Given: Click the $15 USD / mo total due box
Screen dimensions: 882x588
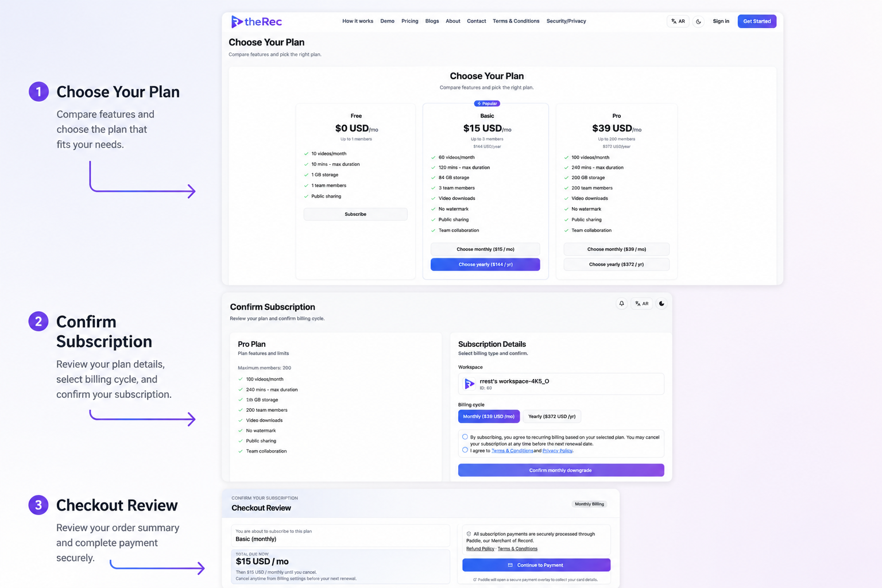Looking at the screenshot, I should pos(341,567).
